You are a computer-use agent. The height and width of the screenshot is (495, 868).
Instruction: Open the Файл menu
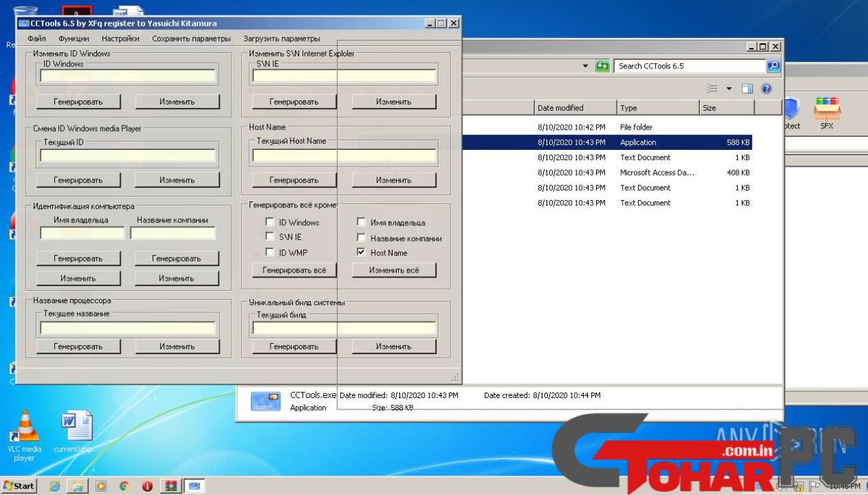tap(37, 39)
